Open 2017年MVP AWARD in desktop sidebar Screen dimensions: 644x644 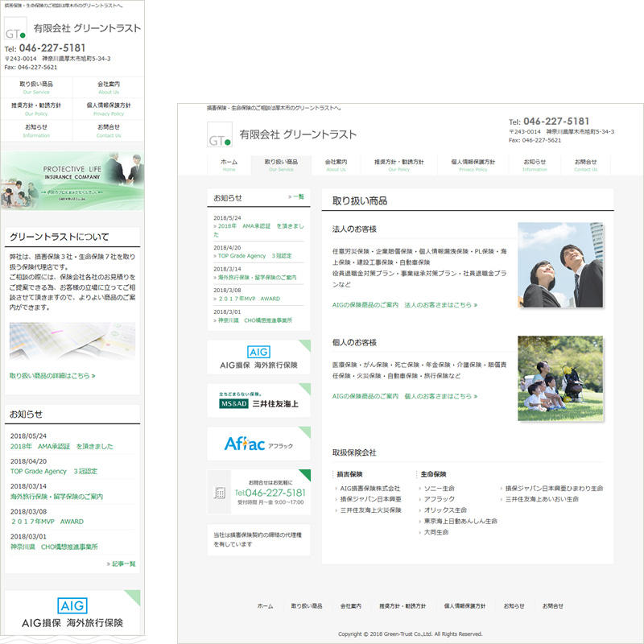pos(247,299)
